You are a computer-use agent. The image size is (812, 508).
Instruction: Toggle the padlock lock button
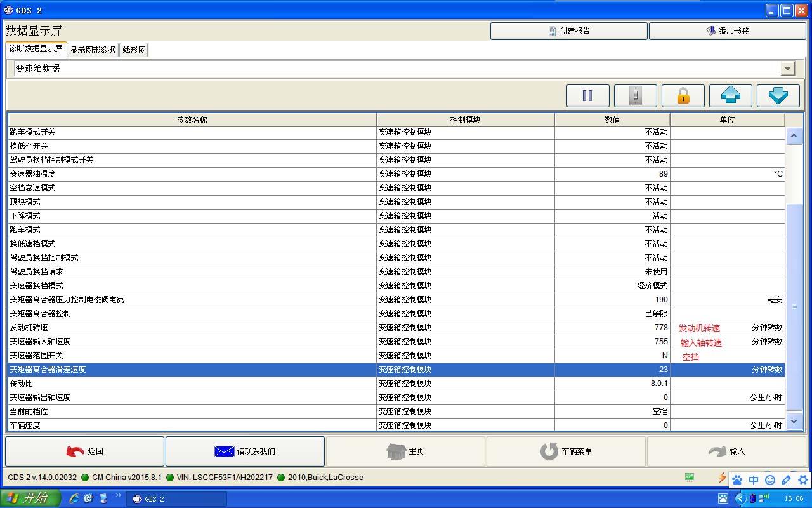pos(683,96)
